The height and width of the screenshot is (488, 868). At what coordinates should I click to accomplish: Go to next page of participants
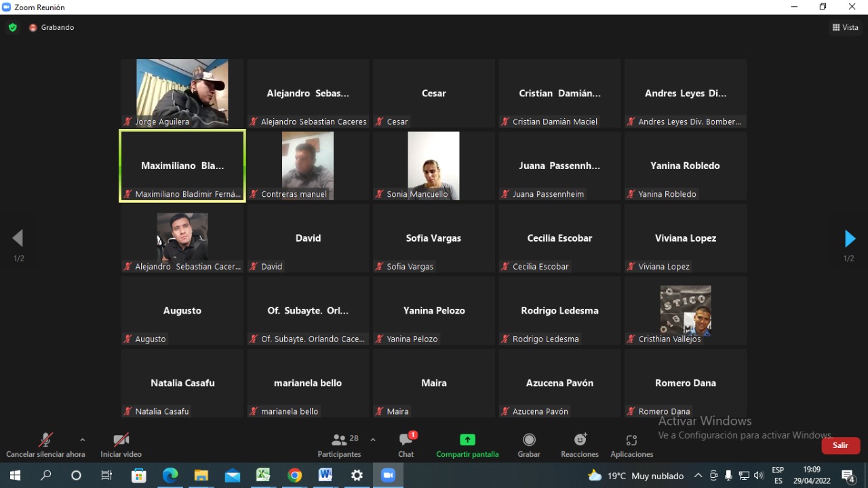[850, 239]
